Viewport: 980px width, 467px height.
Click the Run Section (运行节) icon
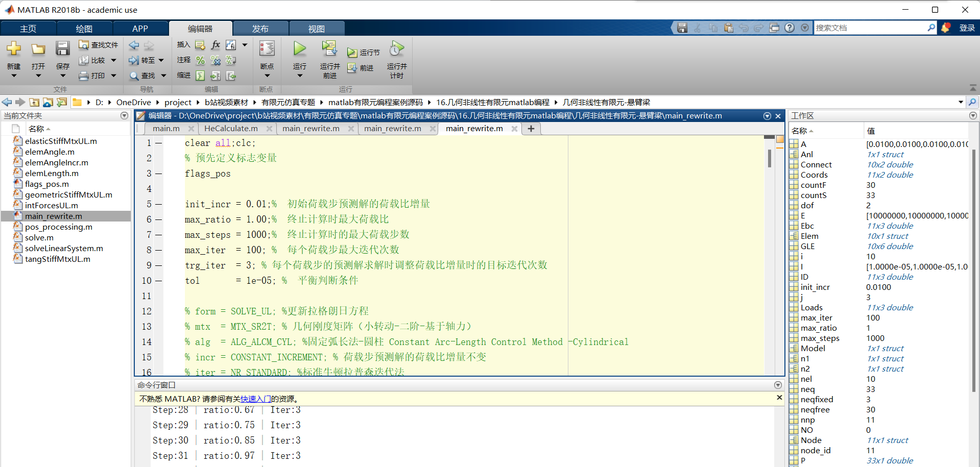(352, 53)
